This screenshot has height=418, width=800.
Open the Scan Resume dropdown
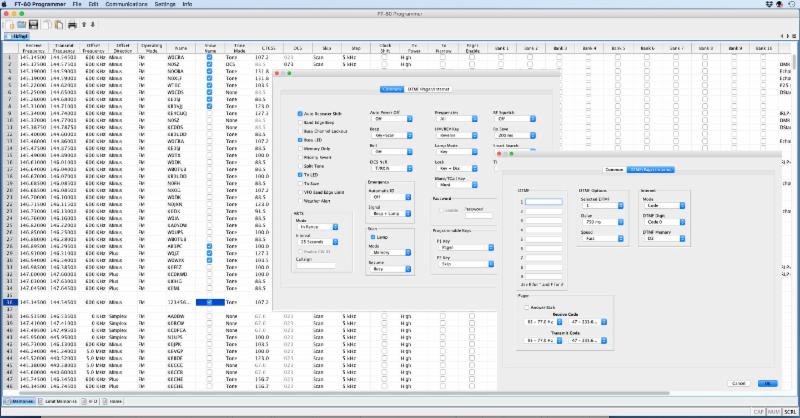point(390,268)
